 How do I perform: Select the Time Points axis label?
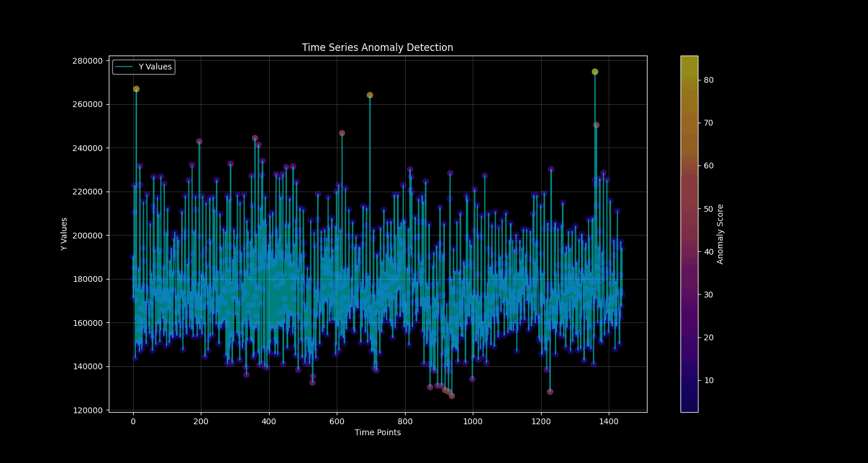[377, 432]
